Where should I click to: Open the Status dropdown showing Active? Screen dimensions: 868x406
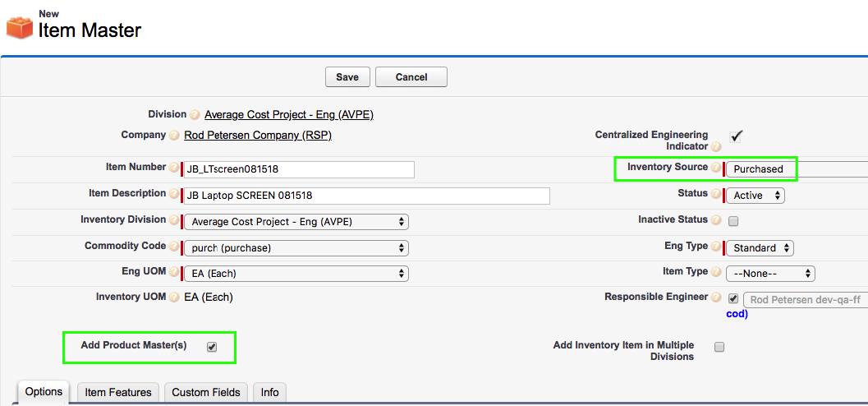pos(755,196)
